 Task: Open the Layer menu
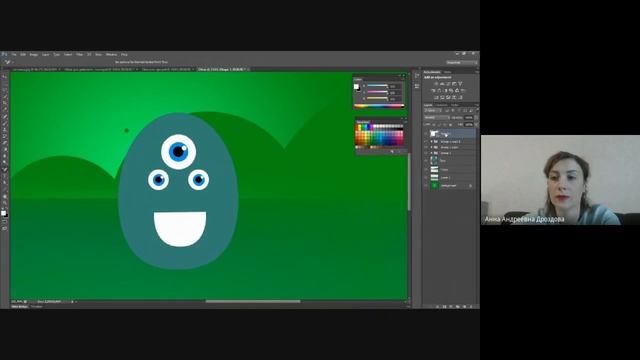coord(45,54)
